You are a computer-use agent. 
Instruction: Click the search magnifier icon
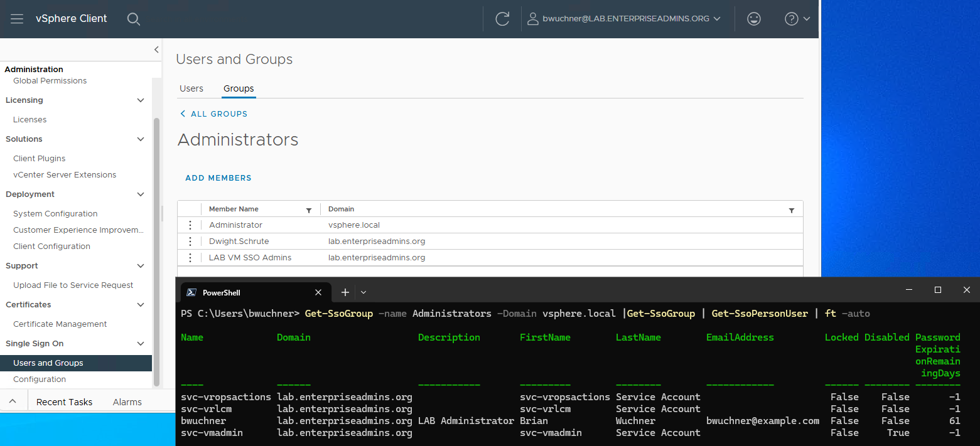point(133,19)
